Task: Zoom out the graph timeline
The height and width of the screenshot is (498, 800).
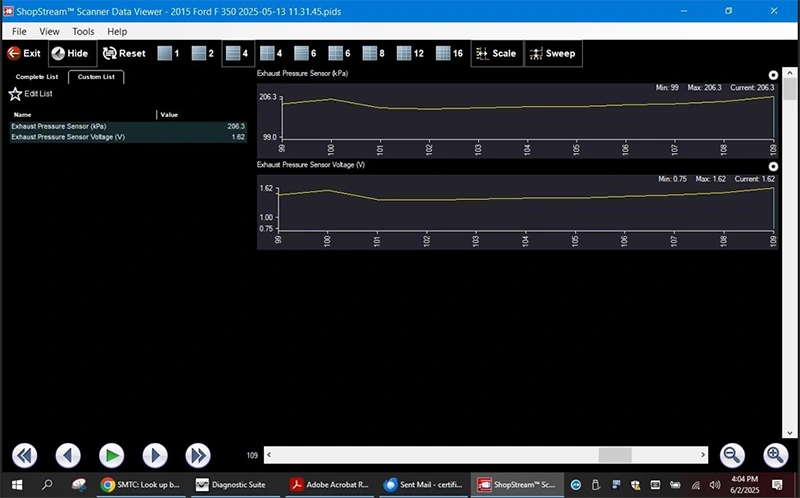Action: pyautogui.click(x=732, y=455)
